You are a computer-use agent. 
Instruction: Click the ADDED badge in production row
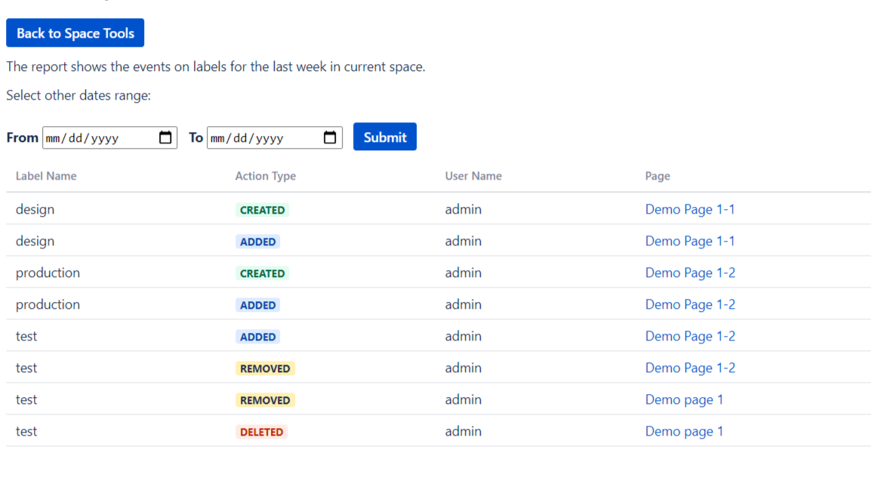[x=258, y=305]
